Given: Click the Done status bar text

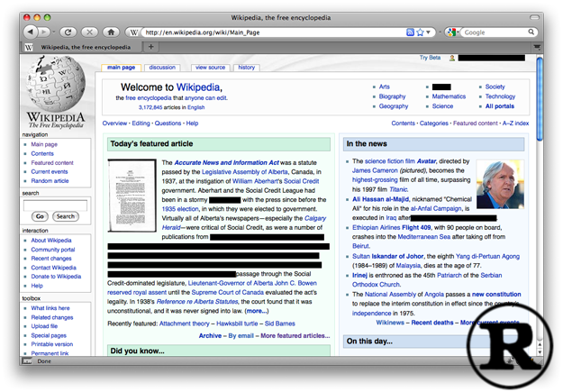Looking at the screenshot, I should (x=44, y=361).
